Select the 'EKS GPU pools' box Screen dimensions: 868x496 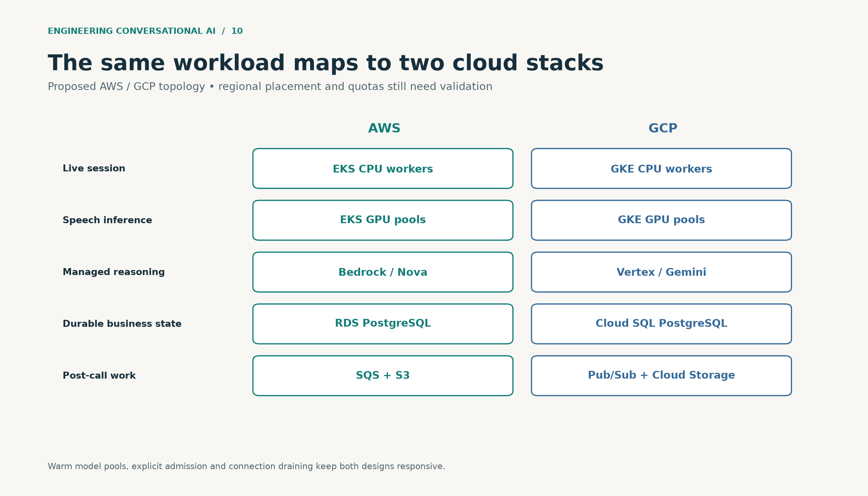tap(383, 220)
